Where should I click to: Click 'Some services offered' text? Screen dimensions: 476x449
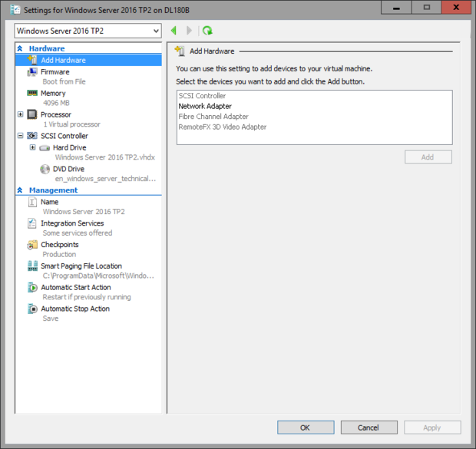78,233
